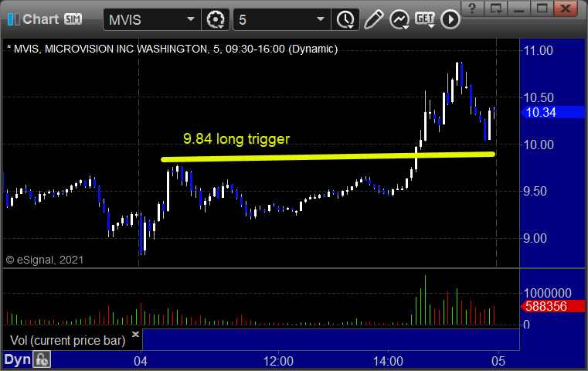Screen dimensions: 588x371
Task: Click the 588356 volume marker
Action: point(552,306)
